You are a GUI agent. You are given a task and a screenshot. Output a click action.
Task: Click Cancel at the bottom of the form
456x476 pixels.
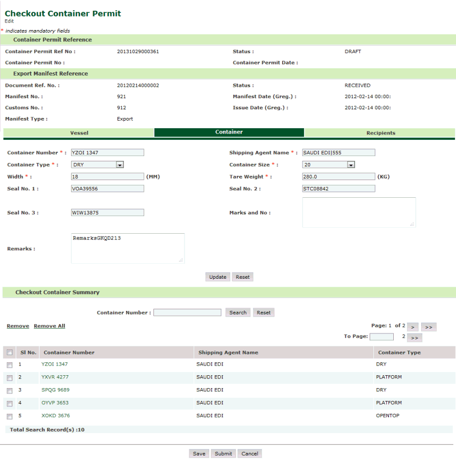click(x=249, y=453)
